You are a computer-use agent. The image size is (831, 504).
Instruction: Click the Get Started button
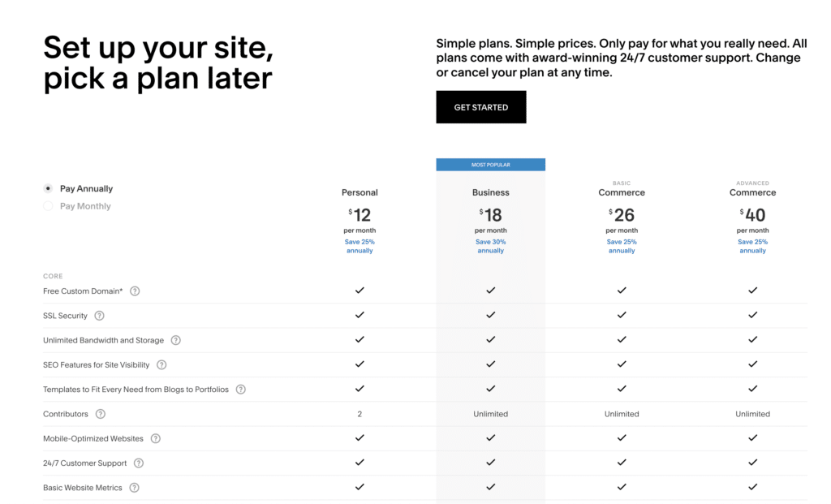pyautogui.click(x=481, y=107)
